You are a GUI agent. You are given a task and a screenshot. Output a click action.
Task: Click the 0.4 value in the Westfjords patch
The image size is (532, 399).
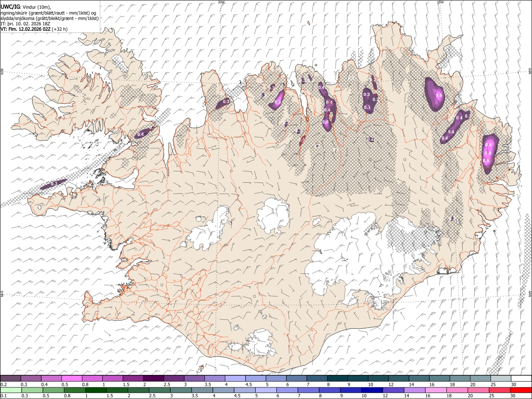click(140, 134)
